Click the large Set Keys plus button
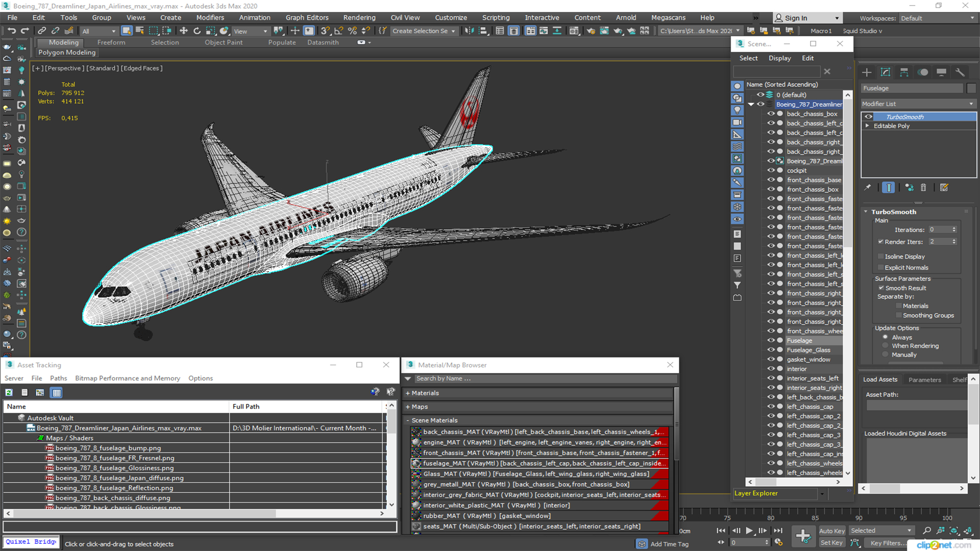980x551 pixels. [x=803, y=536]
